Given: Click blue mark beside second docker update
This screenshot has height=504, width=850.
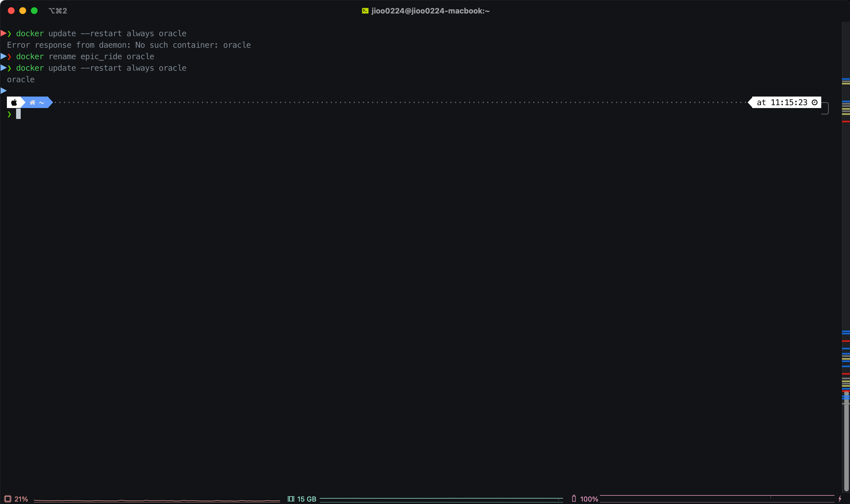Looking at the screenshot, I should point(3,68).
